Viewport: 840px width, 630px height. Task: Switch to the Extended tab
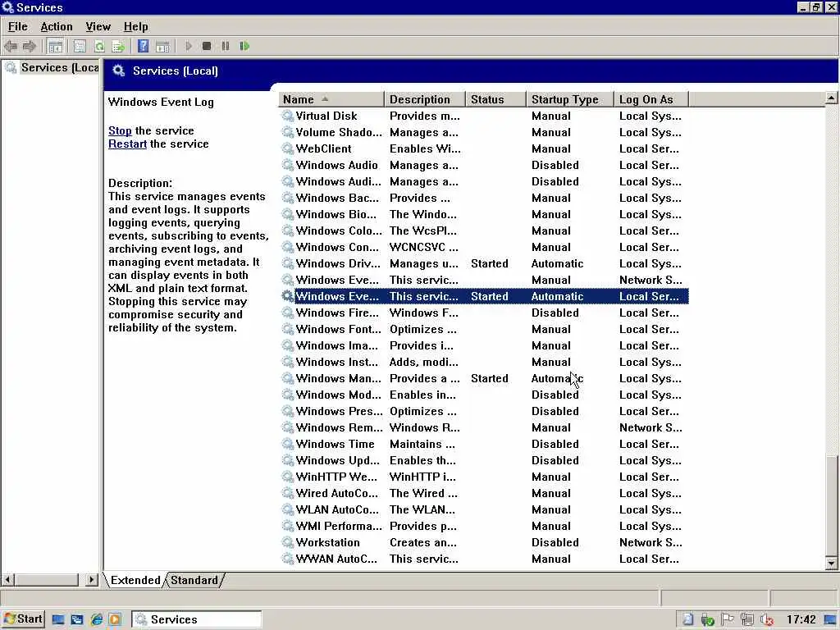tap(135, 580)
